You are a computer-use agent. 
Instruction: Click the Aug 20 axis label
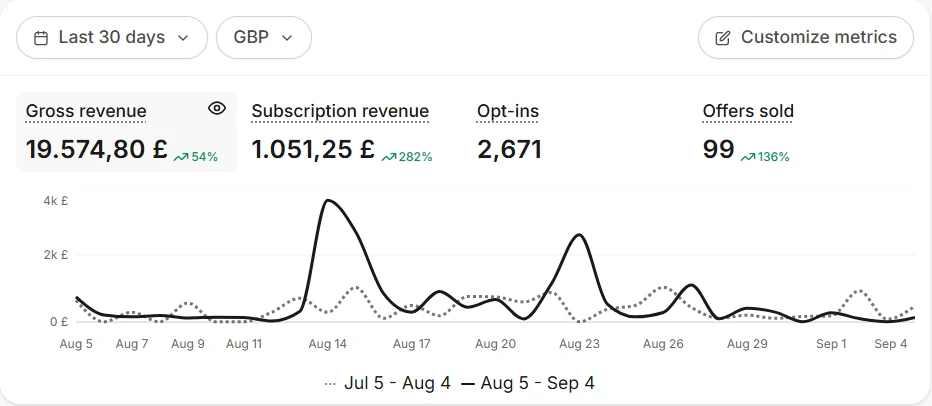click(x=495, y=344)
